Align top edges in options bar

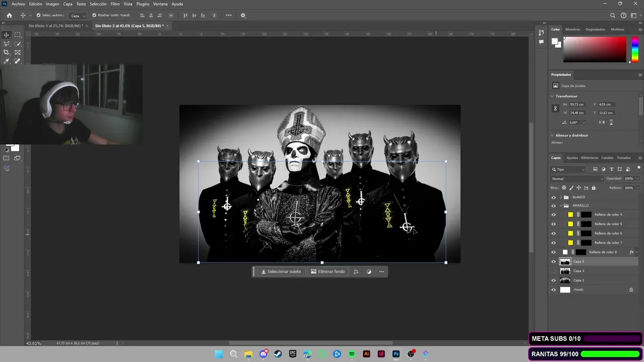(186, 16)
